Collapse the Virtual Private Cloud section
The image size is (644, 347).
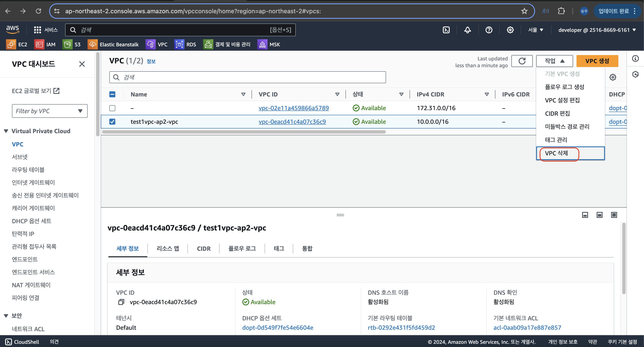point(6,131)
